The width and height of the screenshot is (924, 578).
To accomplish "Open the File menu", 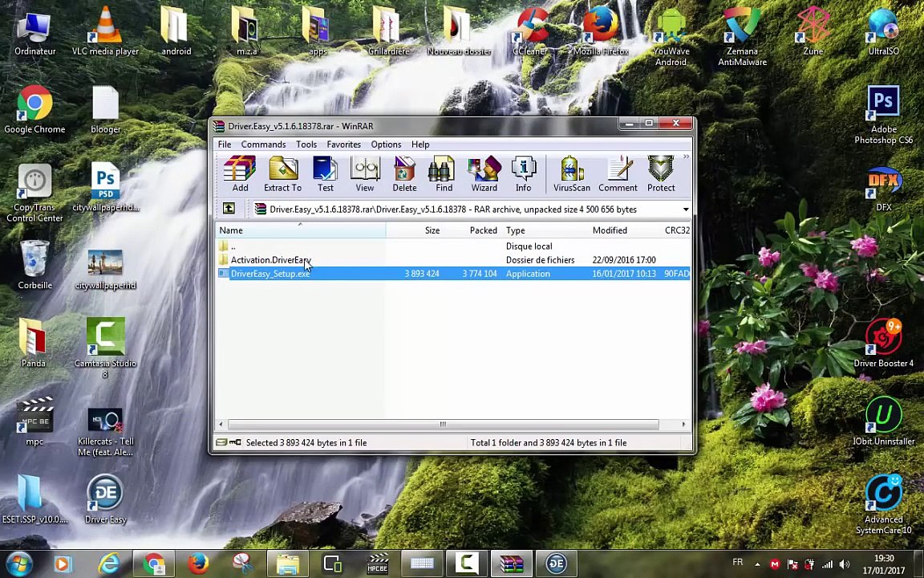I will coord(225,144).
